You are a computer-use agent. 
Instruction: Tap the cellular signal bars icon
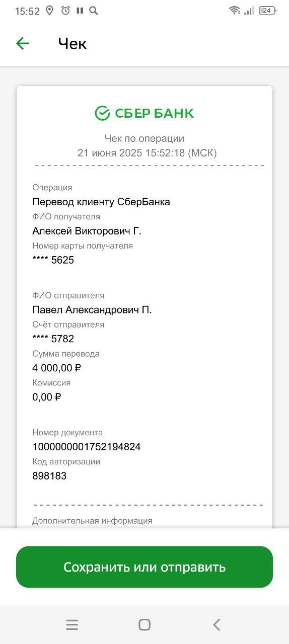(x=249, y=11)
